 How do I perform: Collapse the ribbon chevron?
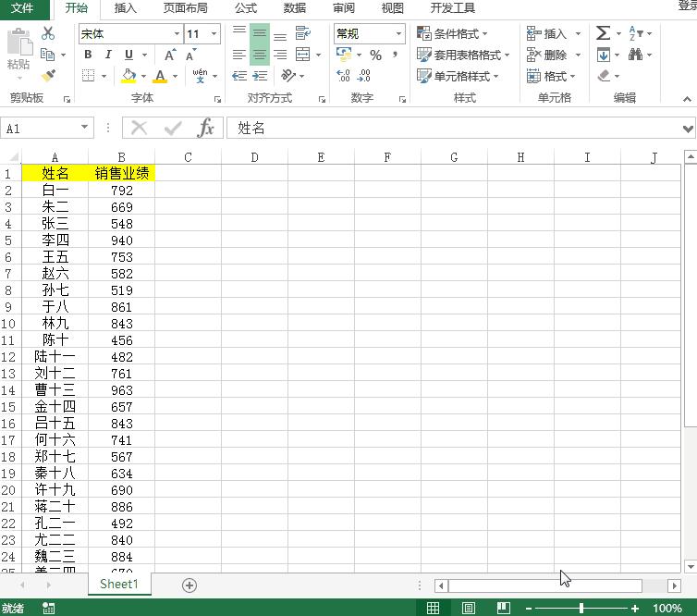pos(687,99)
